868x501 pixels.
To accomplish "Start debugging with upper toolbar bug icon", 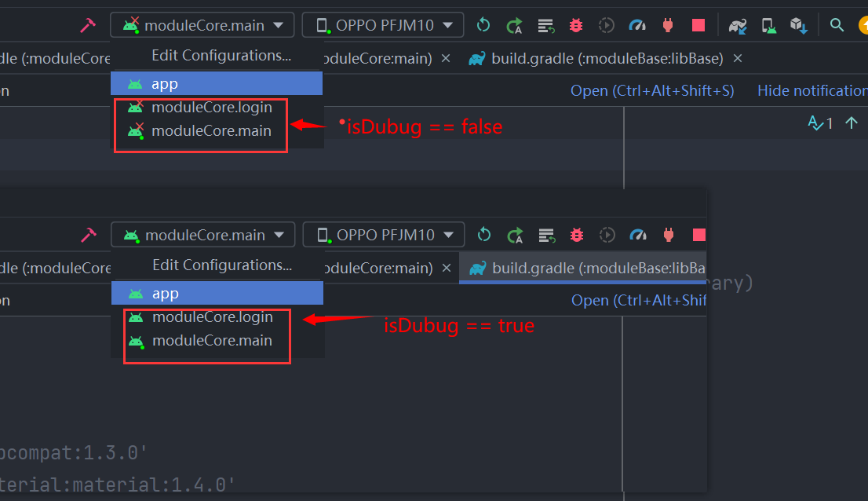I will (576, 25).
